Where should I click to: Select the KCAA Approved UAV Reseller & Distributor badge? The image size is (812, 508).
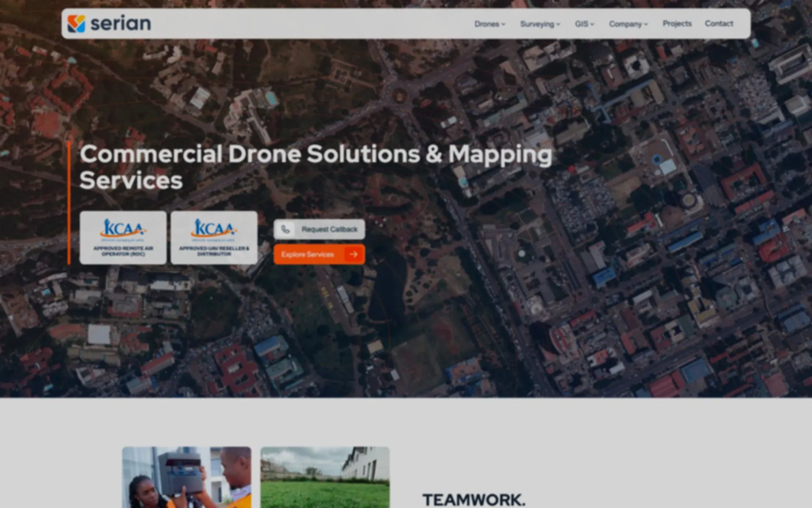point(214,238)
